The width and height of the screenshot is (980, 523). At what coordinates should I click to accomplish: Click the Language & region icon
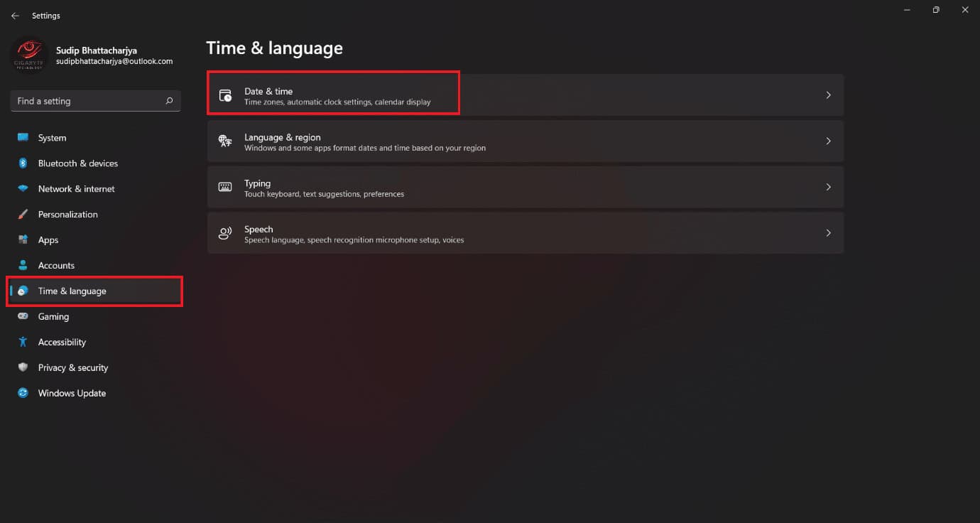point(225,141)
